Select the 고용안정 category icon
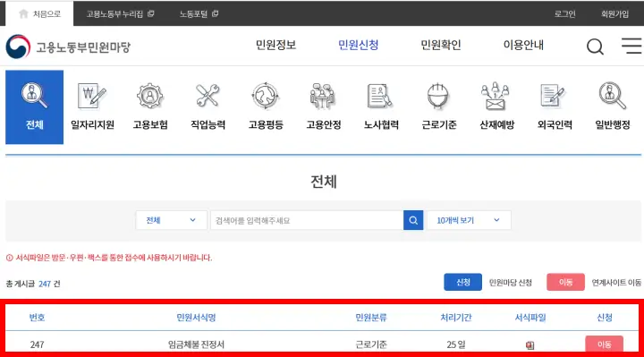 (324, 106)
